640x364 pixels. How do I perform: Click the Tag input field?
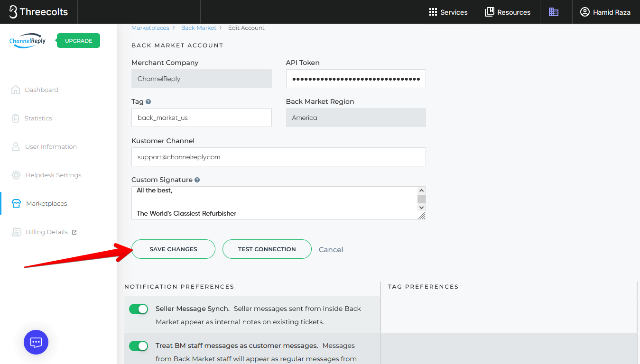(x=202, y=118)
